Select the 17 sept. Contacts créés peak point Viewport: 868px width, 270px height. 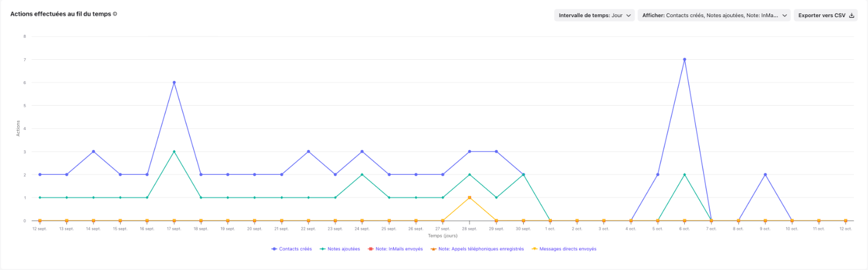[174, 82]
